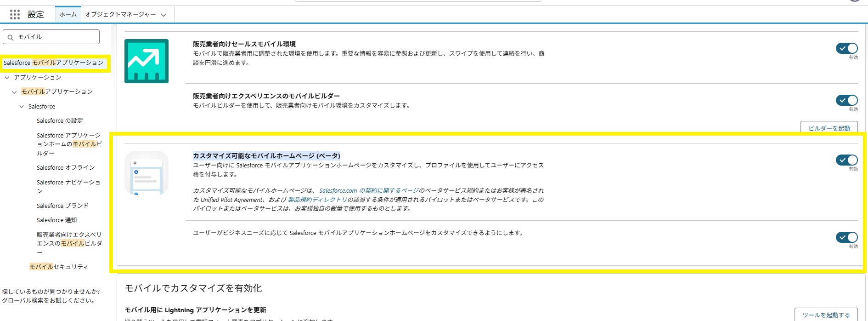Collapse the Salesforce tree node
868x321 pixels.
22,107
